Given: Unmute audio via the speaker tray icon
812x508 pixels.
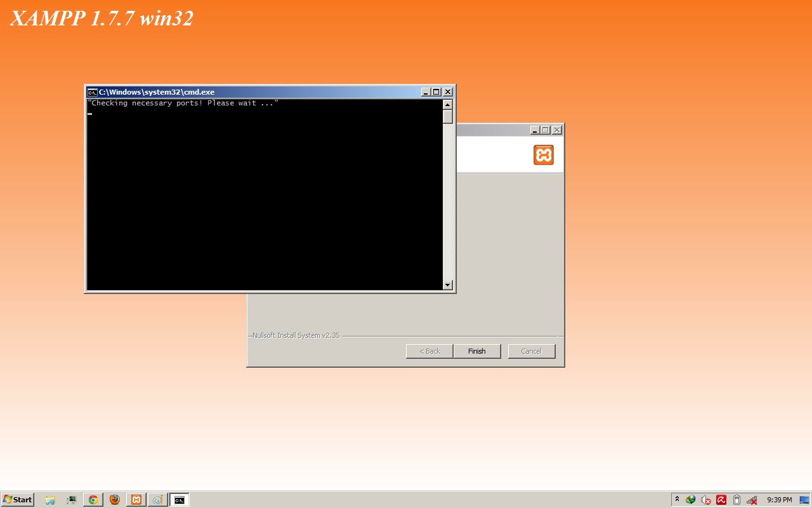Looking at the screenshot, I should pos(705,500).
